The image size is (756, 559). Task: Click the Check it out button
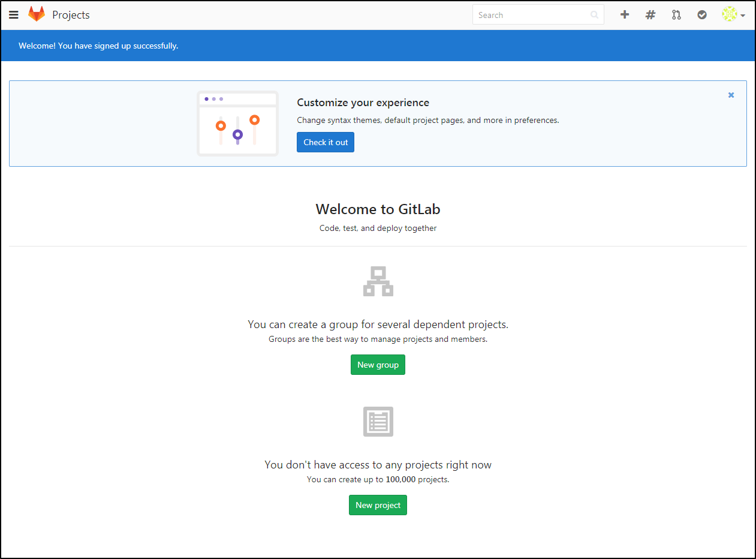pos(326,142)
